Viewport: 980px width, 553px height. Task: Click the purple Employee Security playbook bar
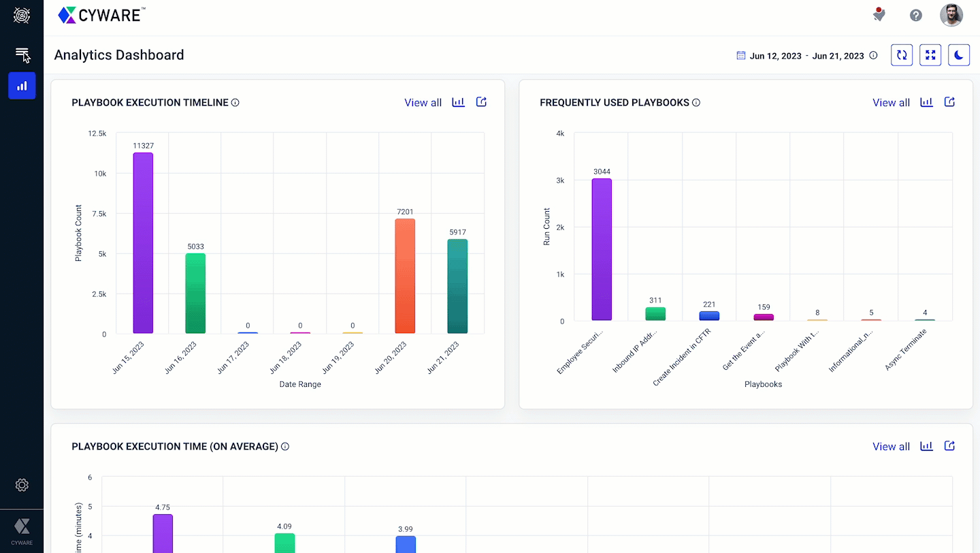coord(602,249)
